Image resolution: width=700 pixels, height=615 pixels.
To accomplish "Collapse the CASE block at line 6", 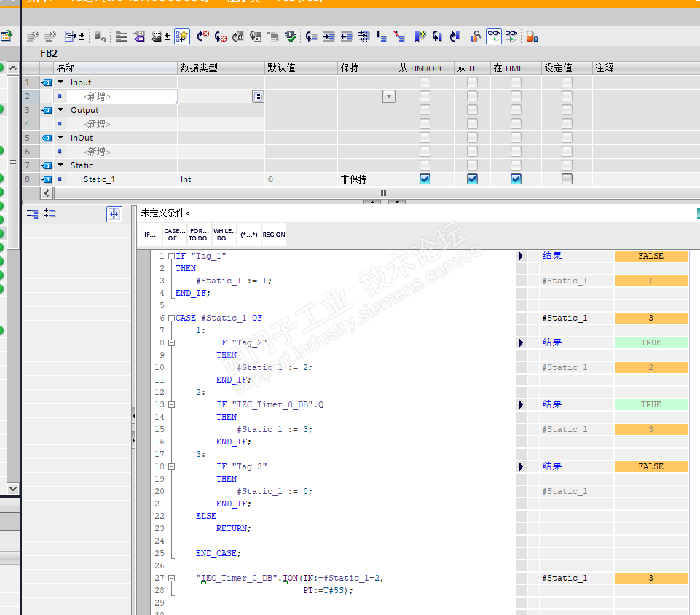I will click(170, 318).
